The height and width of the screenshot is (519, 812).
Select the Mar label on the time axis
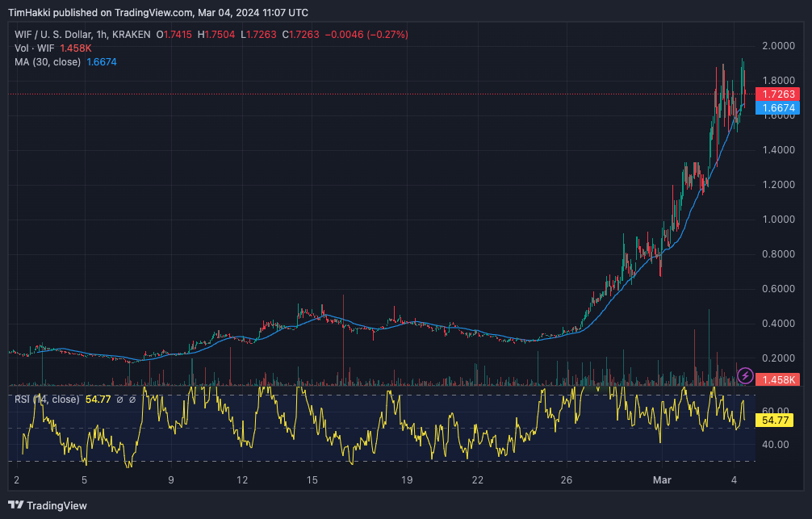click(x=662, y=480)
